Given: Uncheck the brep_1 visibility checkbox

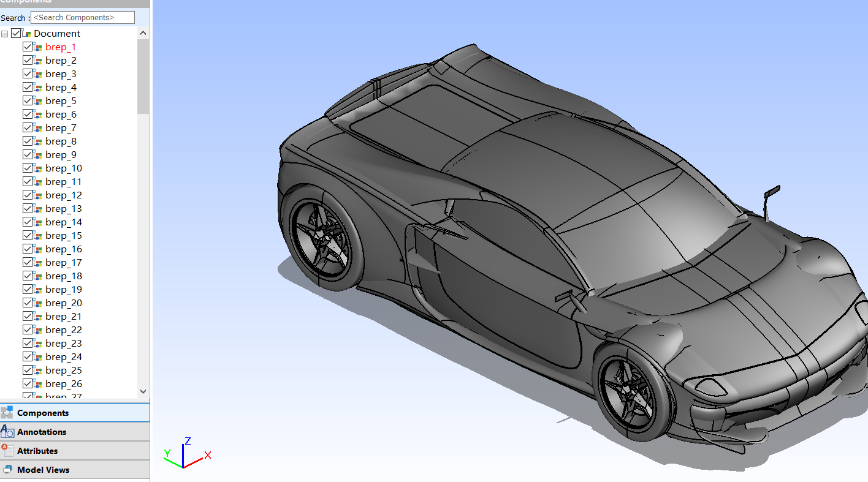Looking at the screenshot, I should click(28, 47).
